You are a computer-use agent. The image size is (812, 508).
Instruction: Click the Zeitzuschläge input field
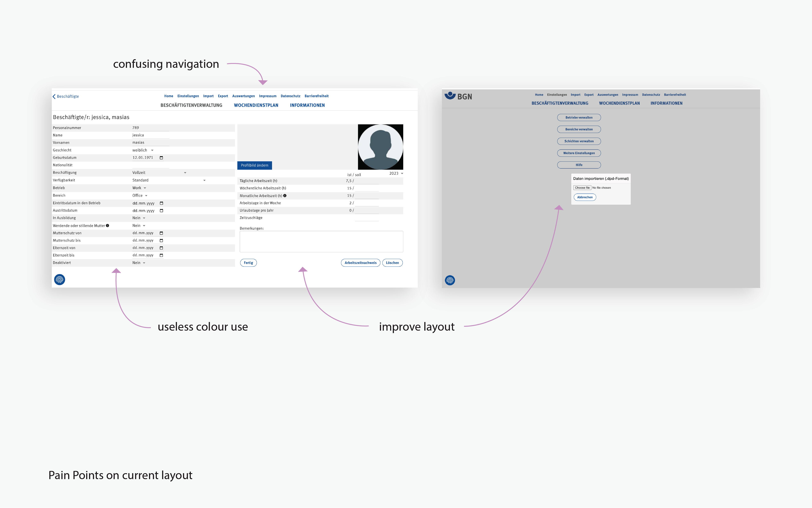pyautogui.click(x=367, y=218)
